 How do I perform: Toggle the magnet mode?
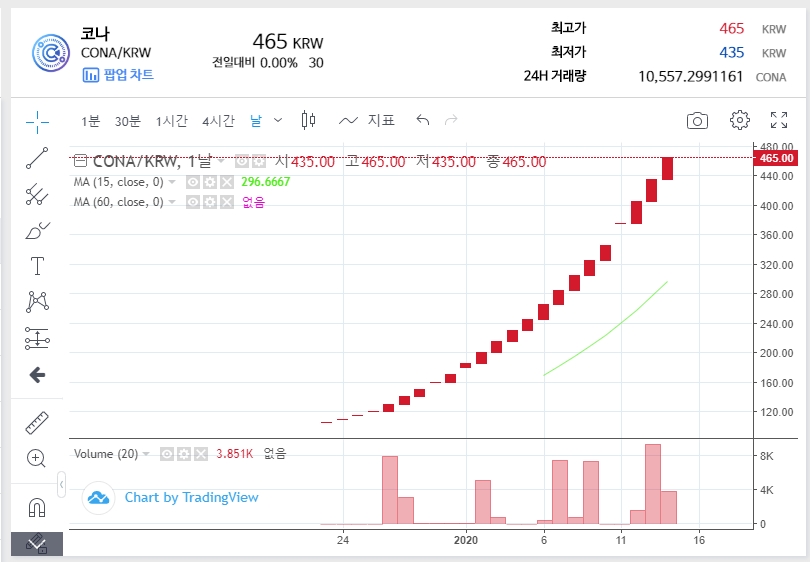coord(37,507)
